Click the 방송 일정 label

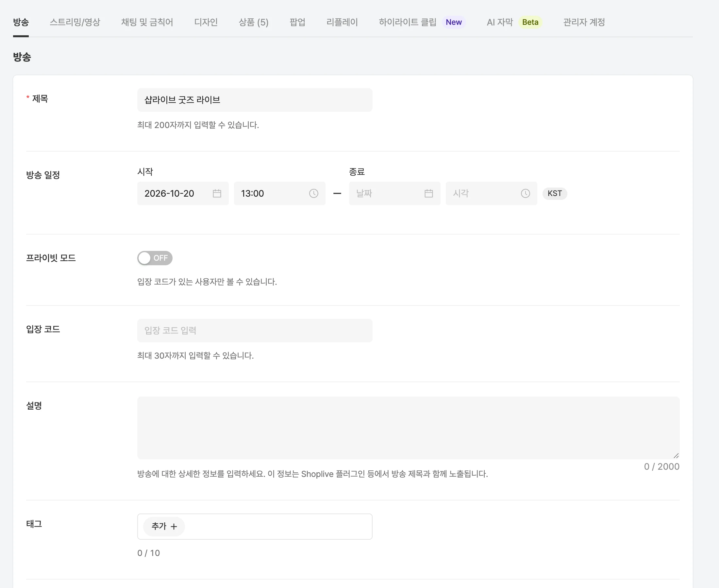[x=43, y=175]
